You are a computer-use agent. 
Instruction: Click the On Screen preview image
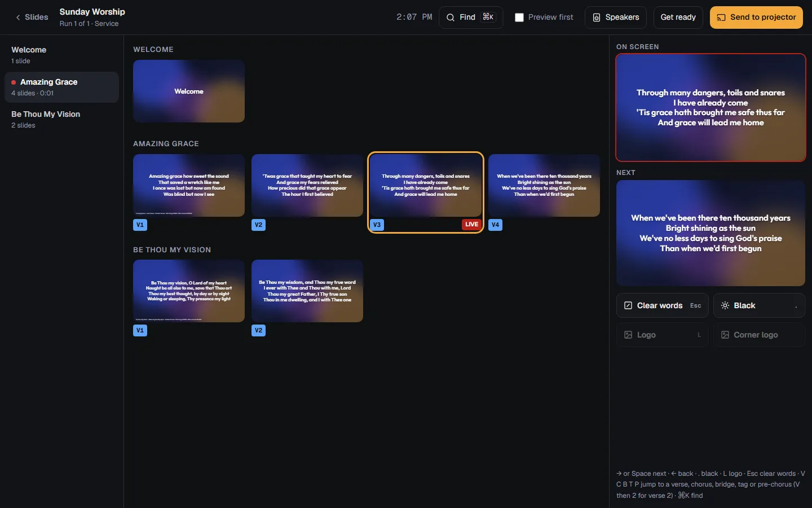point(710,108)
